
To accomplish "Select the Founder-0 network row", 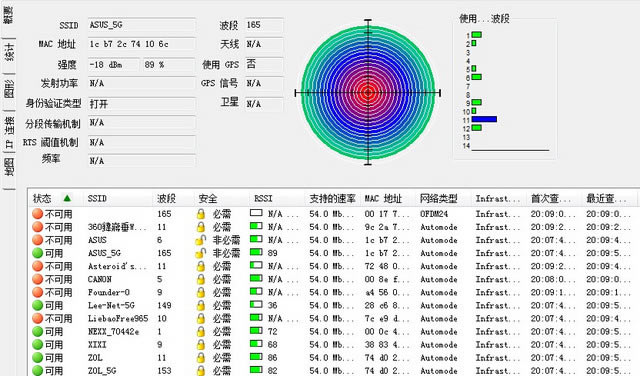I will click(x=334, y=292).
